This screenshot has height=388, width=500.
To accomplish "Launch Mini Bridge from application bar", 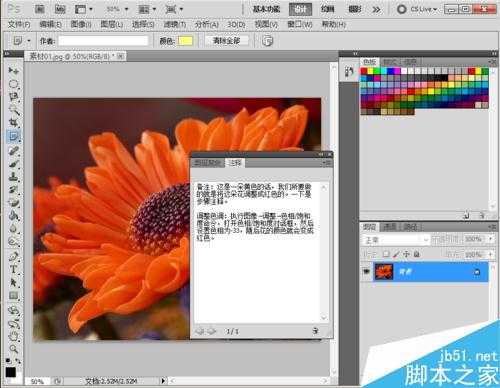I will (60, 9).
